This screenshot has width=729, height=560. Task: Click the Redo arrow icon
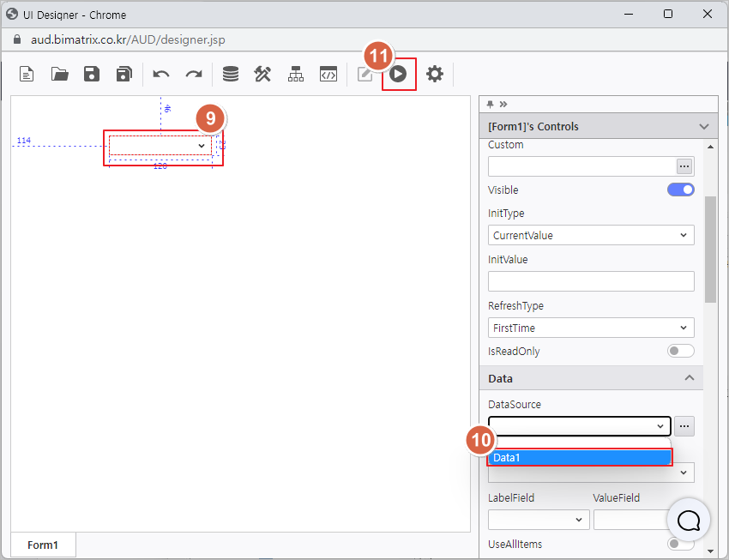click(194, 75)
